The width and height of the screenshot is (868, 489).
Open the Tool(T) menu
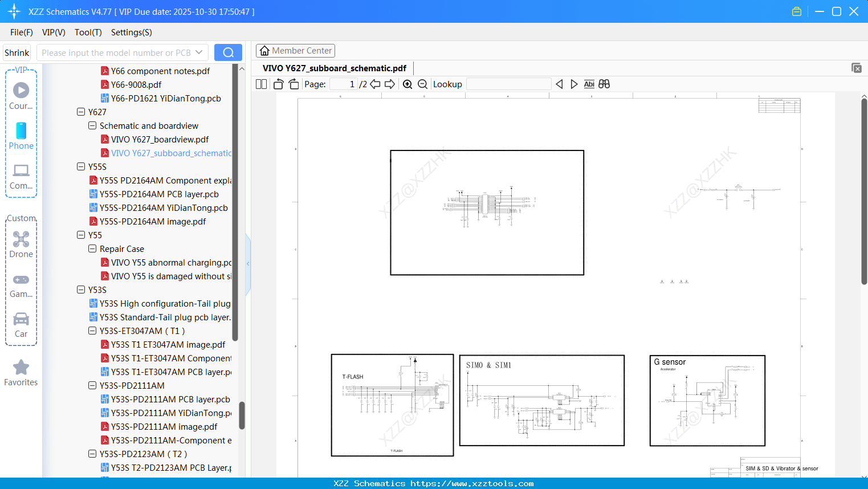click(88, 32)
